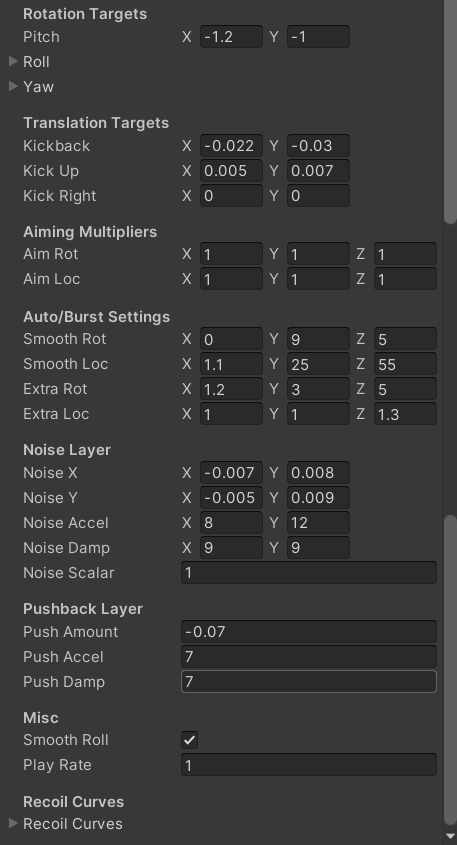Expand the Roll foldout arrow

coord(14,61)
